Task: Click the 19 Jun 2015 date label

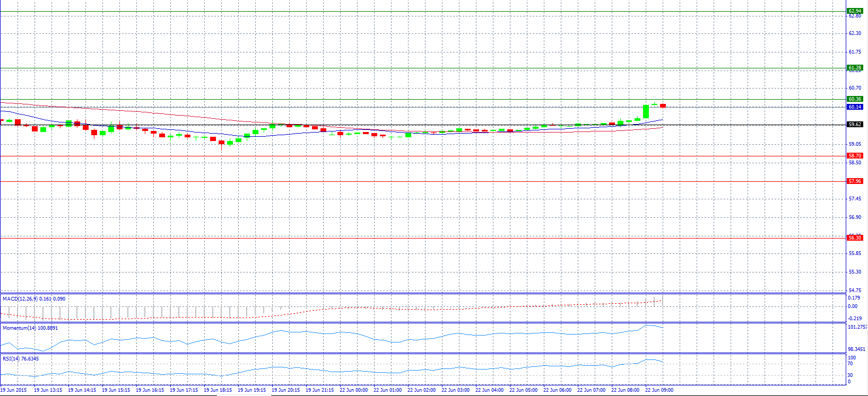Action: (x=14, y=390)
